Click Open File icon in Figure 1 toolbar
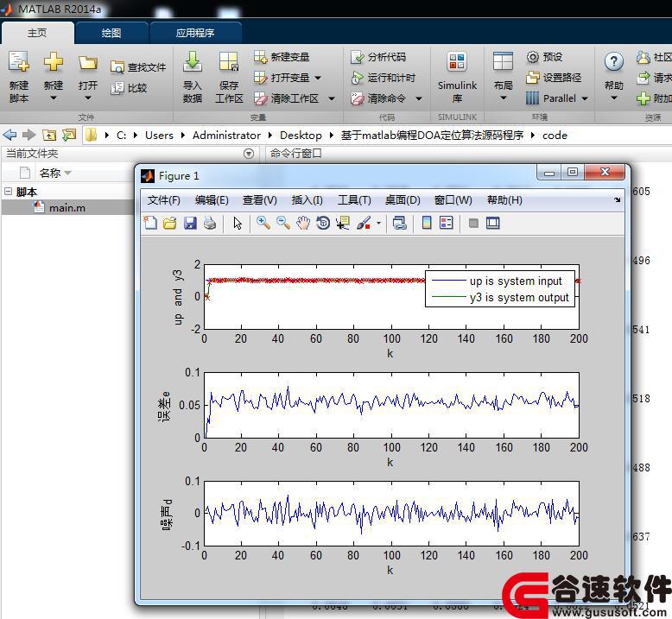This screenshot has width=672, height=619. click(169, 223)
